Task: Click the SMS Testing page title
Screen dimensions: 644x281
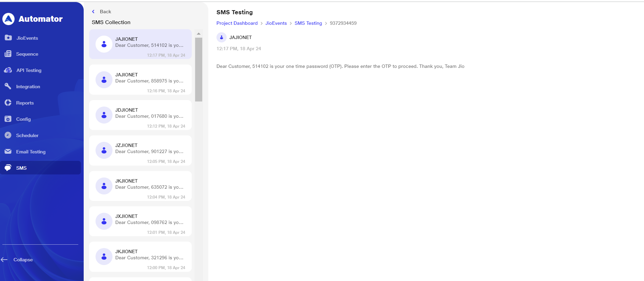Action: click(234, 12)
